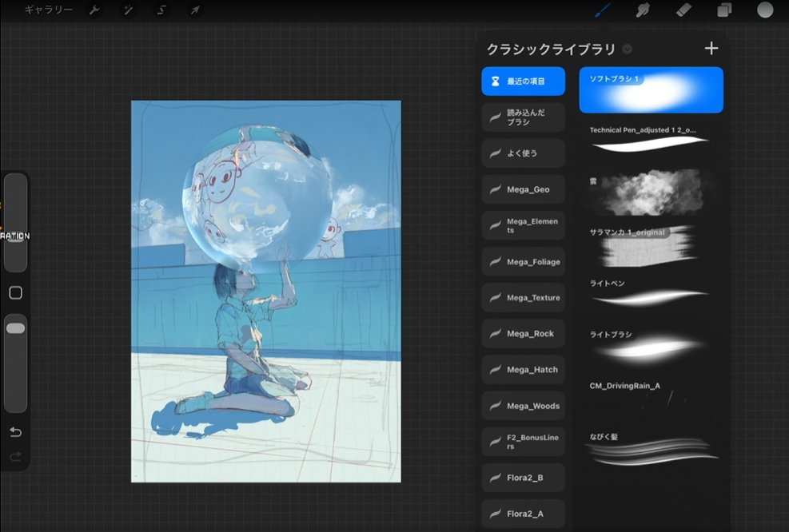Click the brush opacity slider handle
The width and height of the screenshot is (789, 532).
[16, 328]
